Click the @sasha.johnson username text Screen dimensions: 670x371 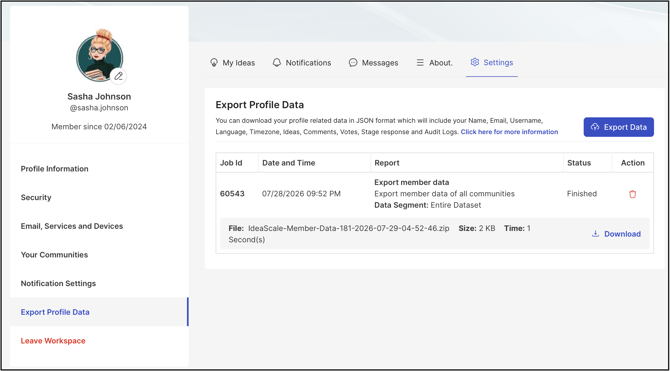tap(99, 108)
